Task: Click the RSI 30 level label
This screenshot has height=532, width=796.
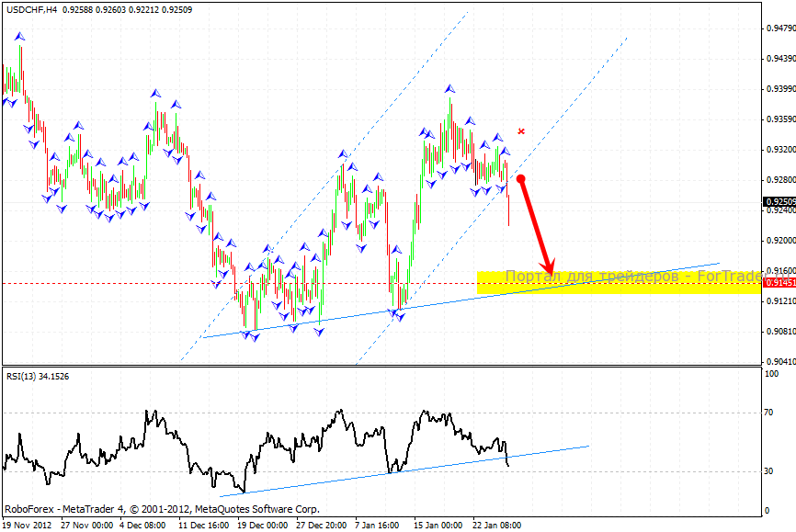Action: 768,471
